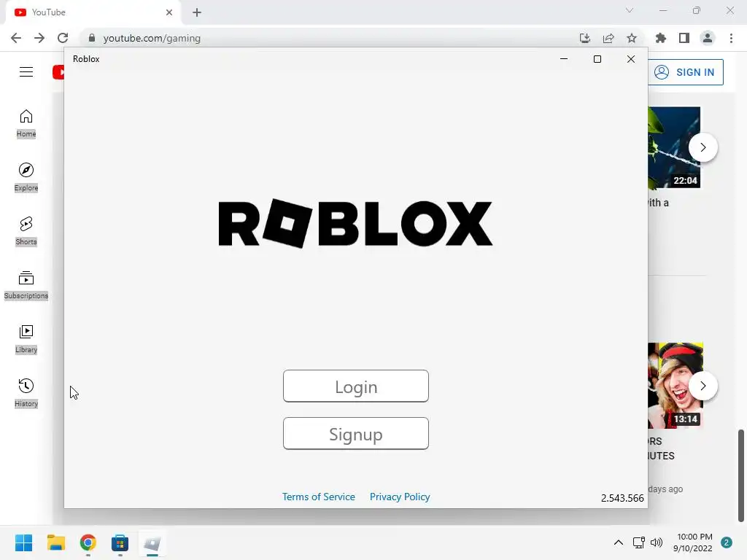Click the YouTube SIGN IN button

point(685,72)
